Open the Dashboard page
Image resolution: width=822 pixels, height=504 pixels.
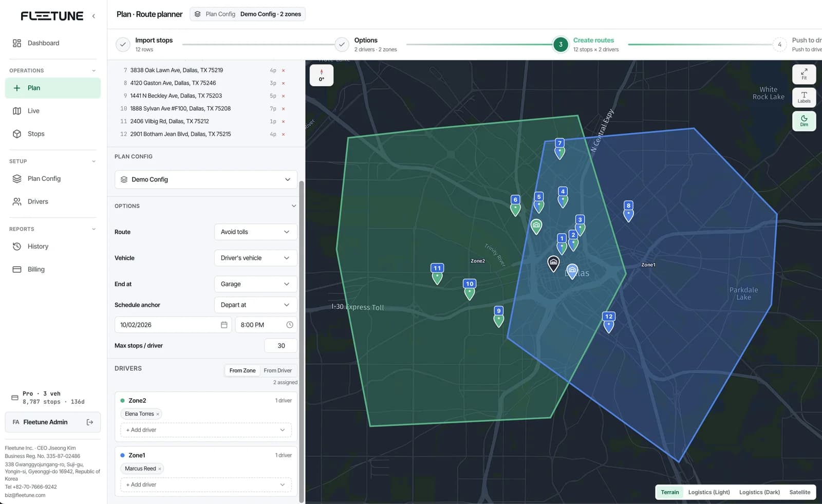click(x=53, y=43)
